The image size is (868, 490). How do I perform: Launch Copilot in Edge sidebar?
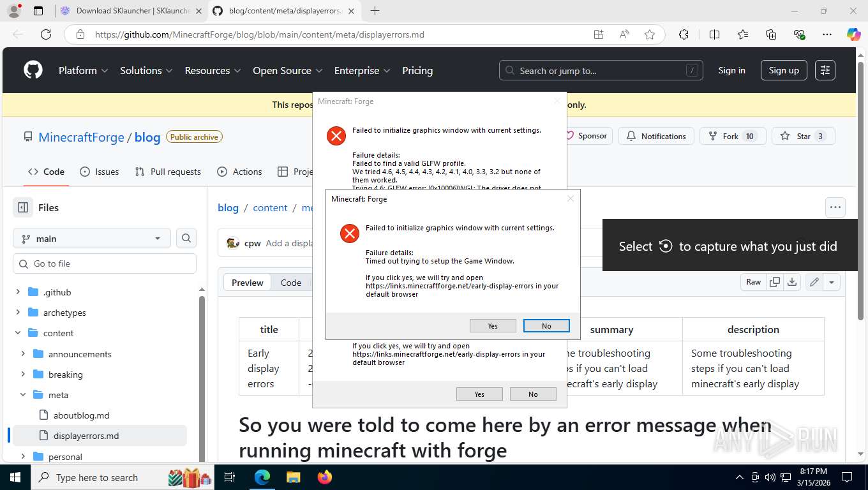click(x=853, y=34)
